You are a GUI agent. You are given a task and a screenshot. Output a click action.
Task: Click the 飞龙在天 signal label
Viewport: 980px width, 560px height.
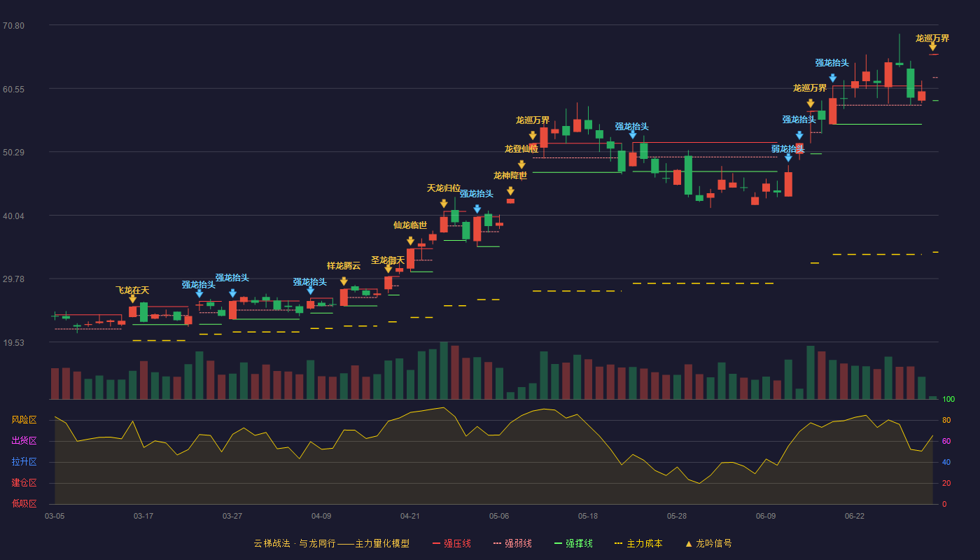pos(132,290)
